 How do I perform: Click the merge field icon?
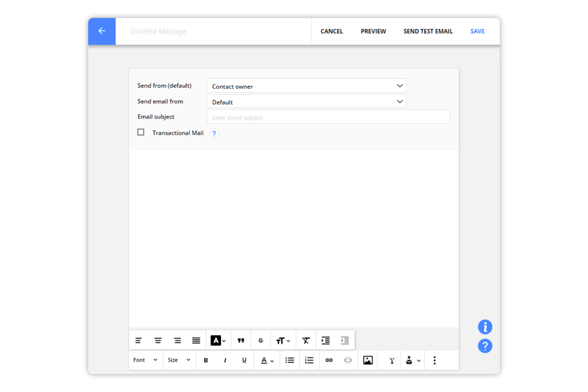(392, 360)
